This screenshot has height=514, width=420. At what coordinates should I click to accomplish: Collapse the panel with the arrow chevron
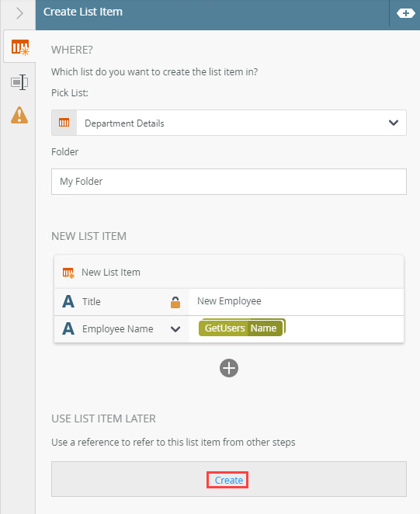coord(19,13)
